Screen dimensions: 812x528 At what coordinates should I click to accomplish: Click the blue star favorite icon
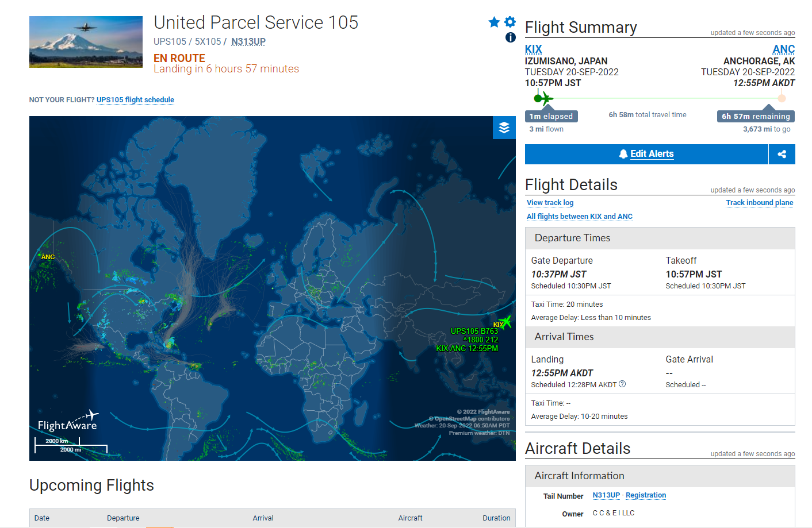494,22
